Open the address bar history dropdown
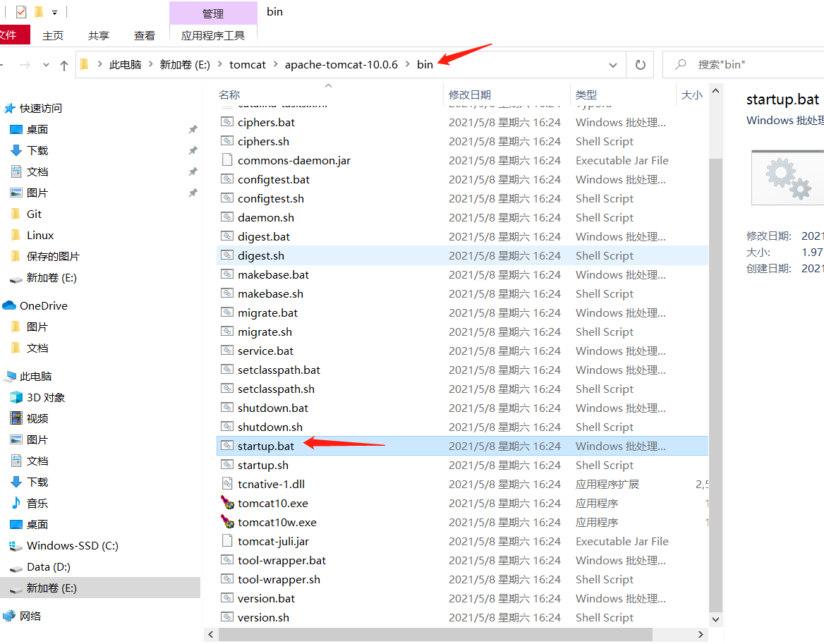The height and width of the screenshot is (644, 824). click(613, 65)
